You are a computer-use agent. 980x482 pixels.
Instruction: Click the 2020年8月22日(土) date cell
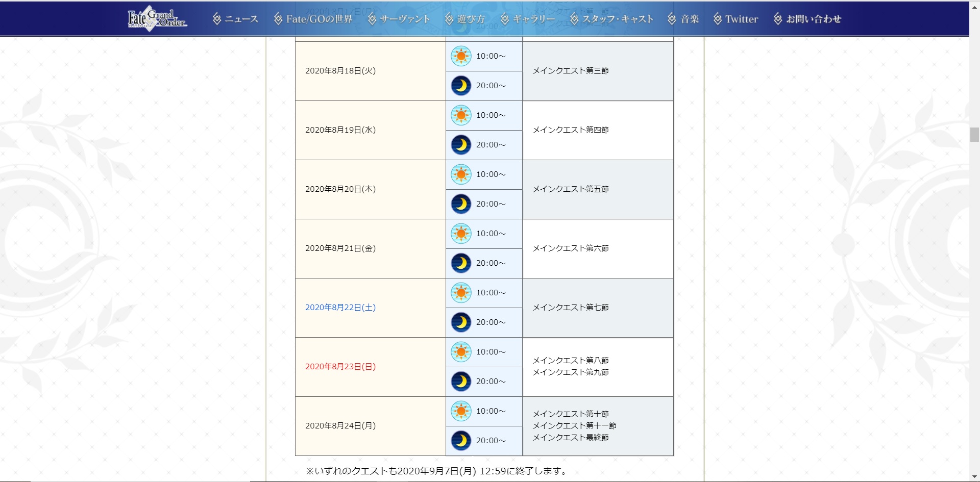point(340,308)
